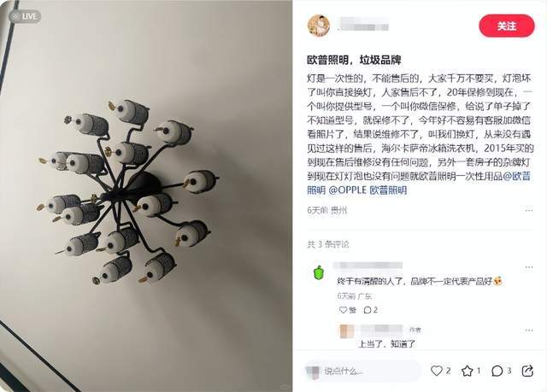Open the post's three-dot options menu

tap(529, 210)
